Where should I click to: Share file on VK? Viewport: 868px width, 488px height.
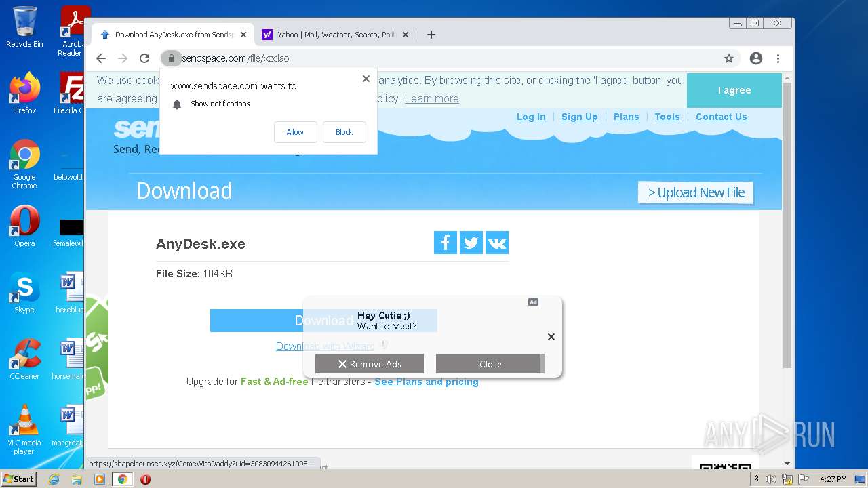497,243
